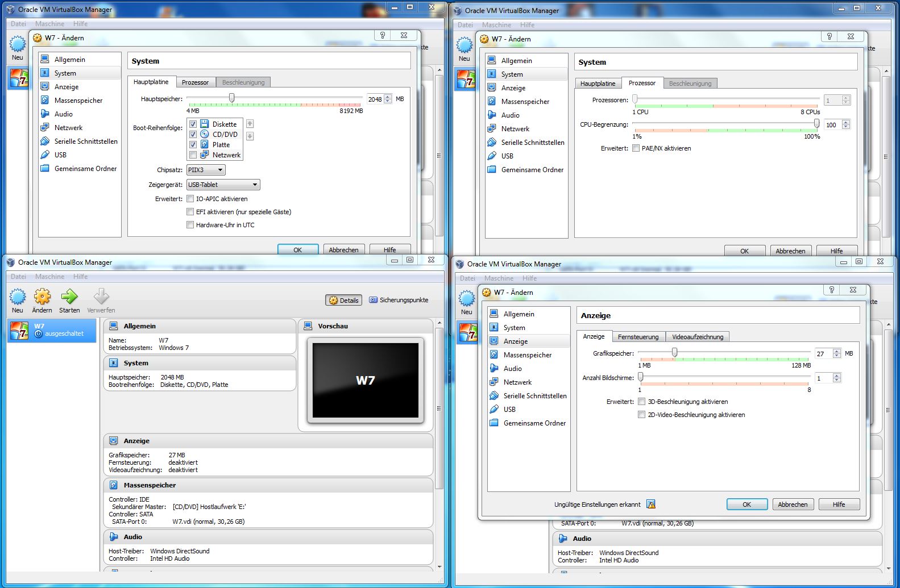Click Abbrechen in the top-left System dialog
This screenshot has width=900, height=588.
pos(343,249)
